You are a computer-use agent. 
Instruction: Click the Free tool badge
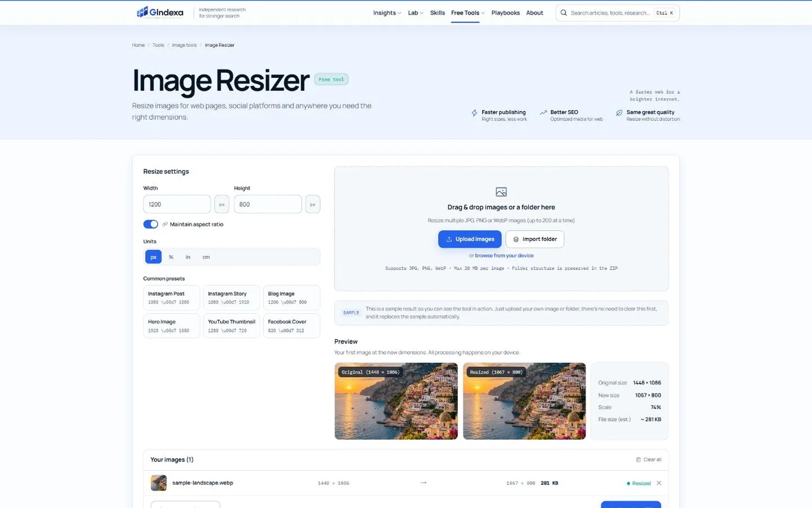[331, 80]
